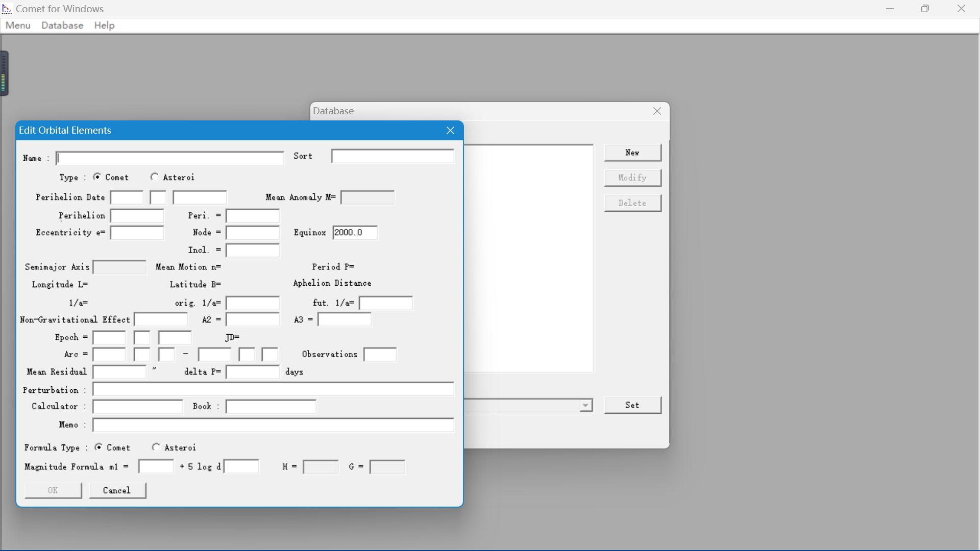Click the Eccentricity e= field
This screenshot has width=980, height=551.
pyautogui.click(x=137, y=233)
